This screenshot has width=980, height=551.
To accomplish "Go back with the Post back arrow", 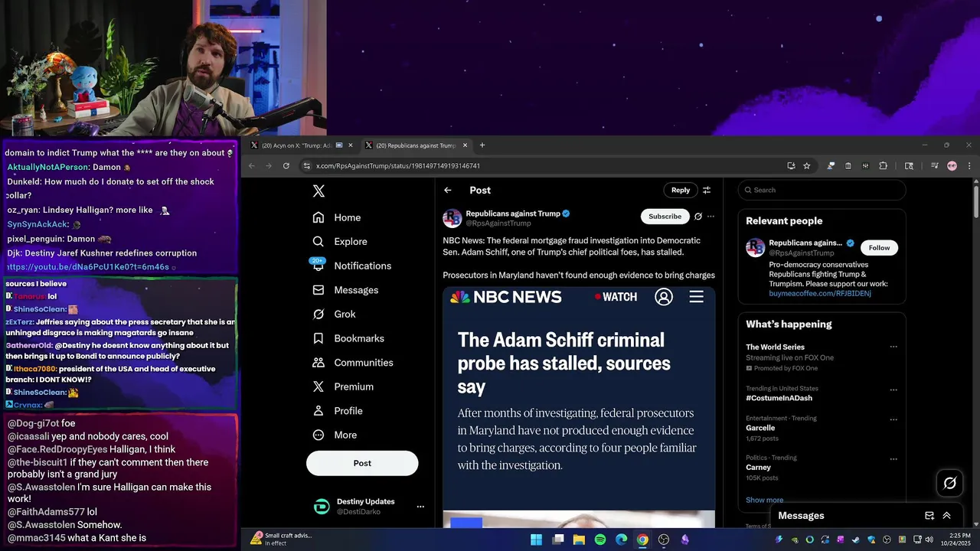I will point(448,191).
